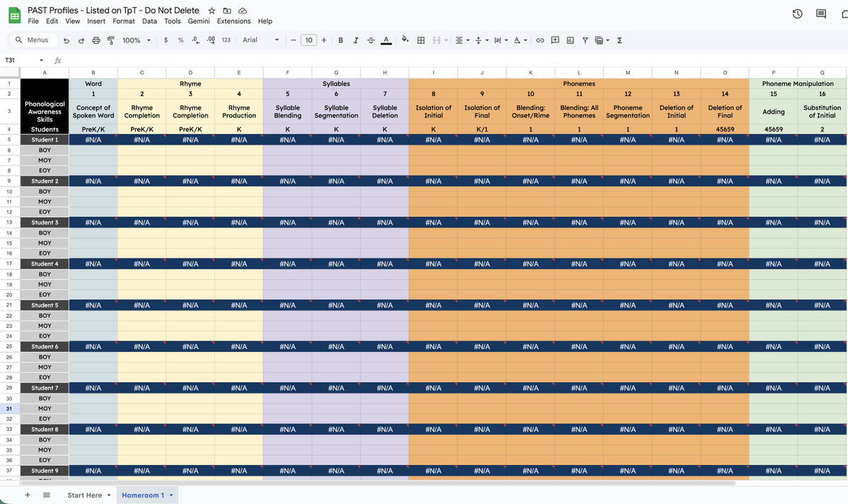
Task: Insert chart icon
Action: 570,40
